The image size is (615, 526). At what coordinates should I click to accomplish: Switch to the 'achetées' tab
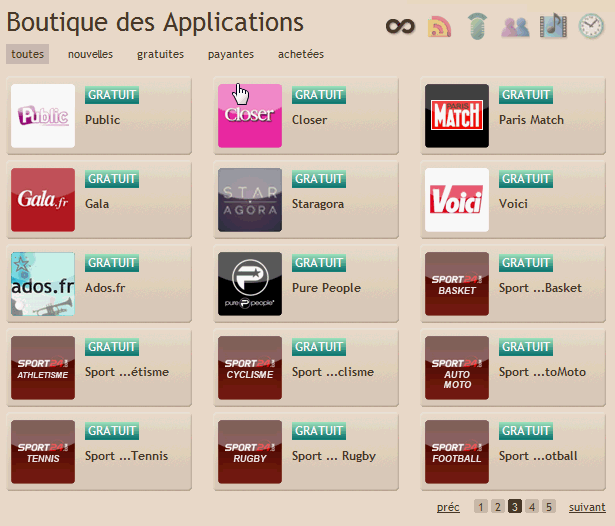301,54
